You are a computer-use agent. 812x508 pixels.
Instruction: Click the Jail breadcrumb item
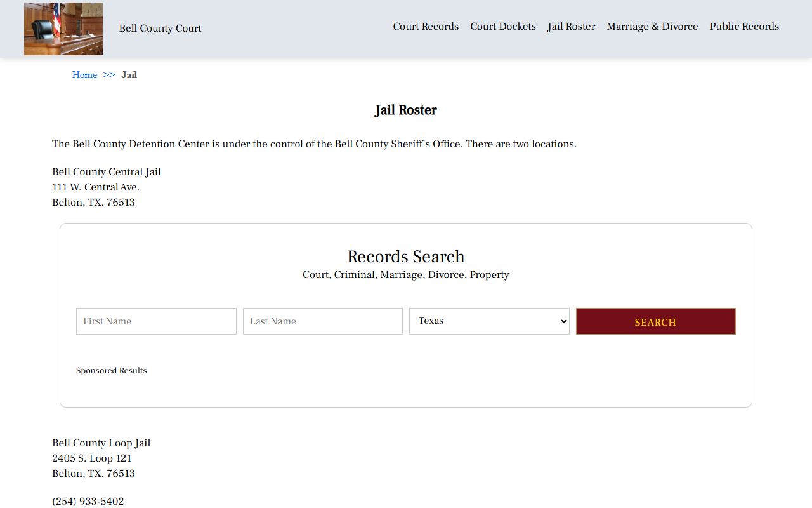[129, 75]
